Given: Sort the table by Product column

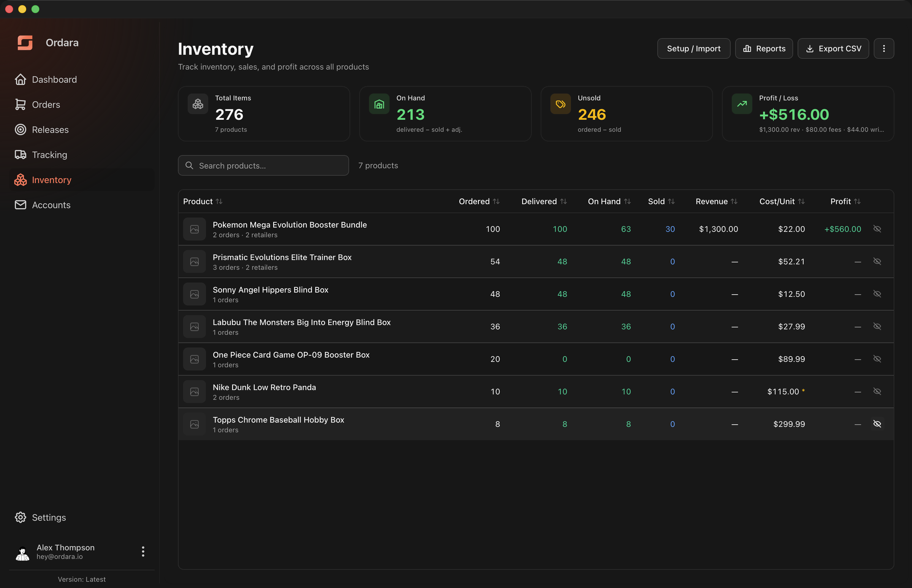Looking at the screenshot, I should pos(203,201).
